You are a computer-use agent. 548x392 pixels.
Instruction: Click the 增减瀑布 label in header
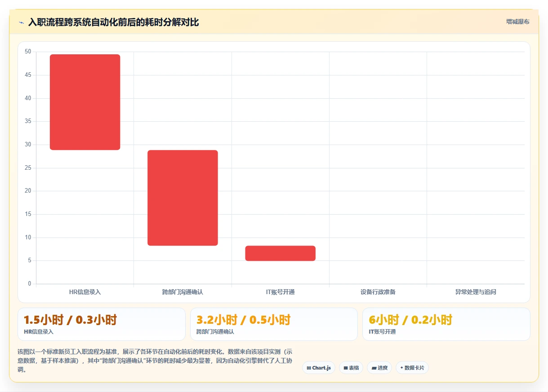tap(517, 22)
